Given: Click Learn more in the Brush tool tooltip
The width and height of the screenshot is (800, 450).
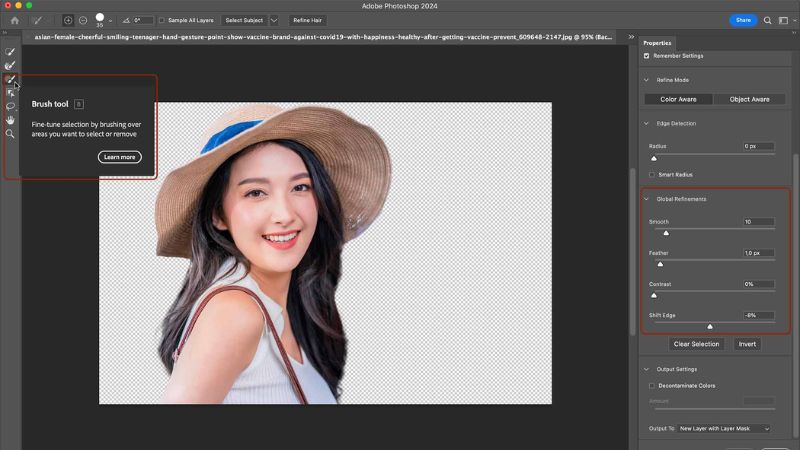Looking at the screenshot, I should point(120,157).
